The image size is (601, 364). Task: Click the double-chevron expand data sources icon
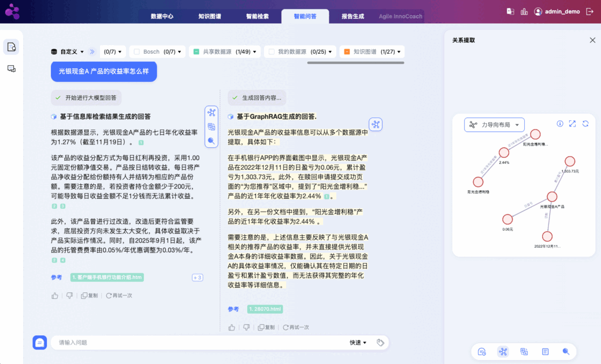coord(92,52)
